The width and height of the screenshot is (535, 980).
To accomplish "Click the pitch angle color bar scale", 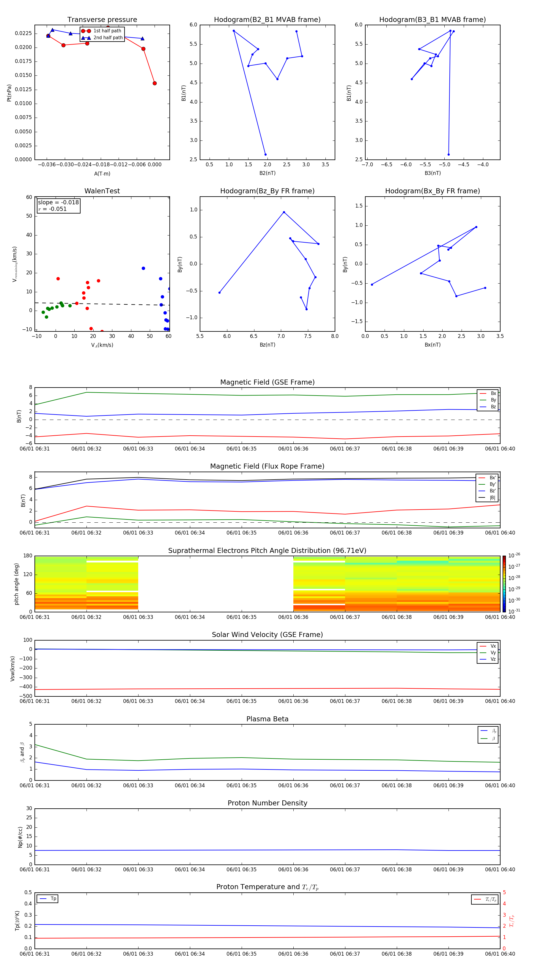I will [x=504, y=584].
